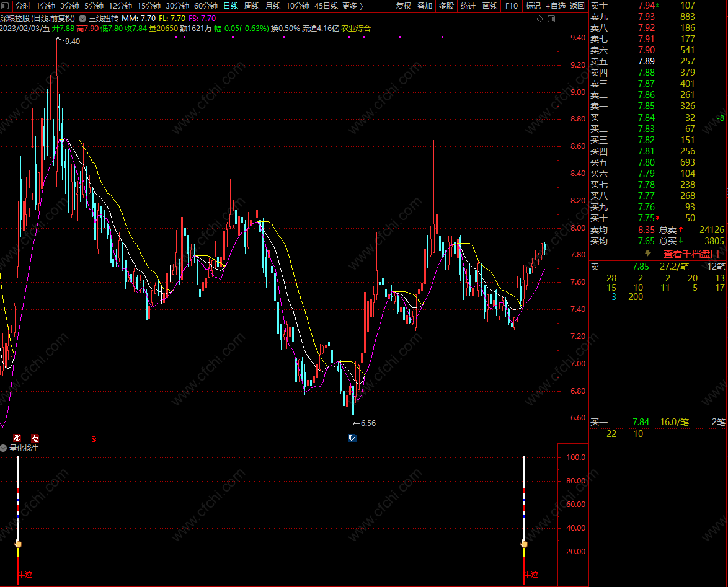Click the lightning bolt icon beside 查看千档盘口
728x587 pixels.
(648, 254)
